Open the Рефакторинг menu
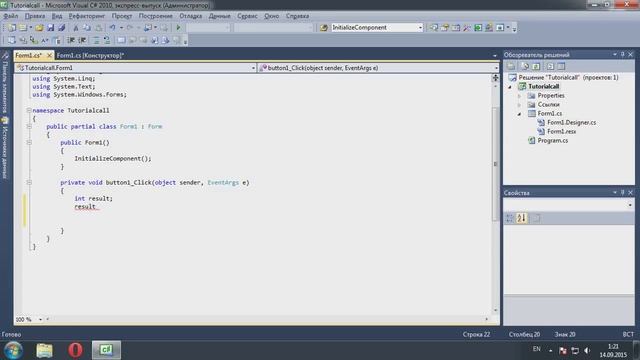The image size is (640, 360). (x=87, y=16)
